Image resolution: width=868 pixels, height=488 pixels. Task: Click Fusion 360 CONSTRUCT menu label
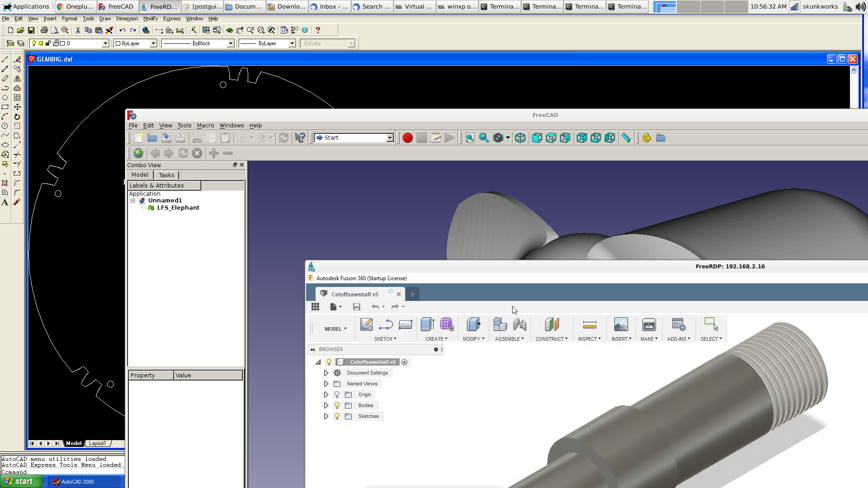[552, 339]
